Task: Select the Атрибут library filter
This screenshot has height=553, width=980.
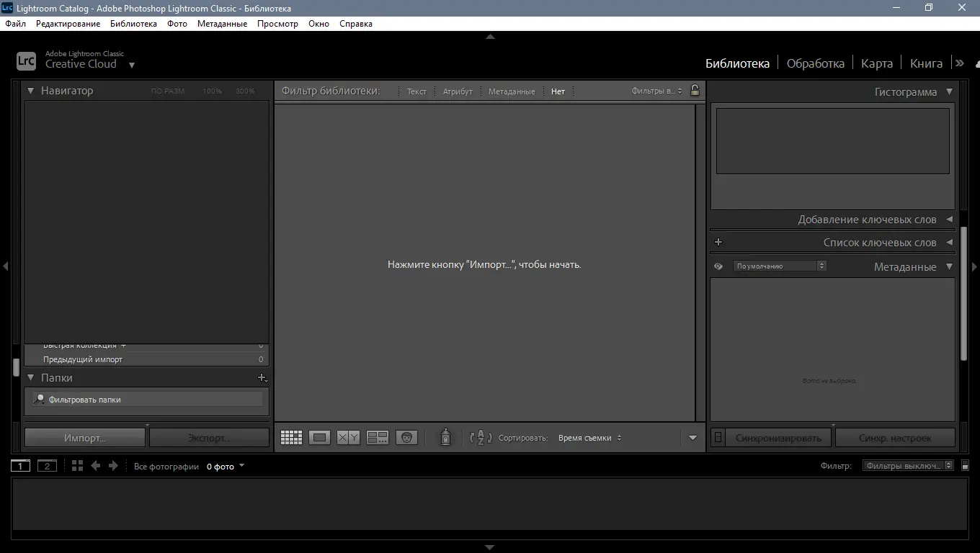Action: 458,91
